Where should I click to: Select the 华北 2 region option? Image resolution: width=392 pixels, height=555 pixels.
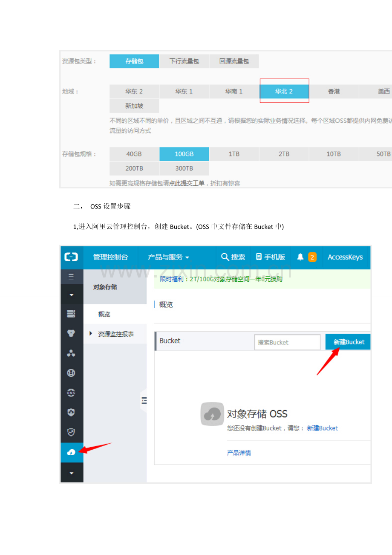[284, 91]
